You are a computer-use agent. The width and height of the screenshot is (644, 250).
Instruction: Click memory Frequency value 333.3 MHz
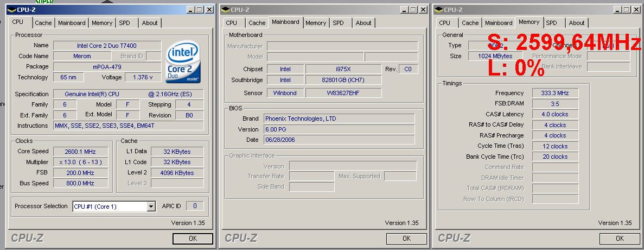coord(555,93)
